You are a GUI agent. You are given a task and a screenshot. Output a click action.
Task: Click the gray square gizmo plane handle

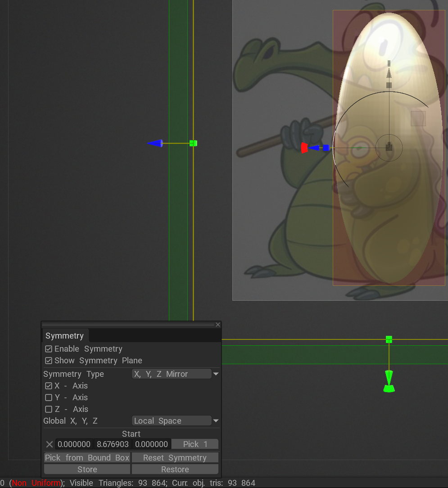[418, 118]
